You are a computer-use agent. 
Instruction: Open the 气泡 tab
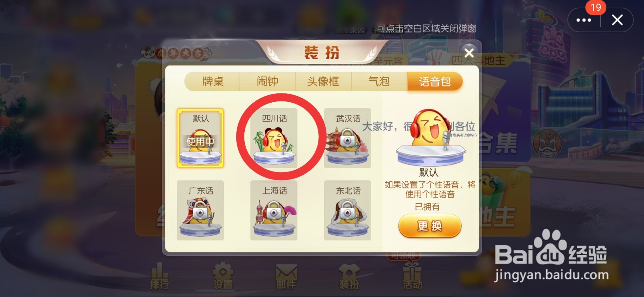[x=379, y=82]
